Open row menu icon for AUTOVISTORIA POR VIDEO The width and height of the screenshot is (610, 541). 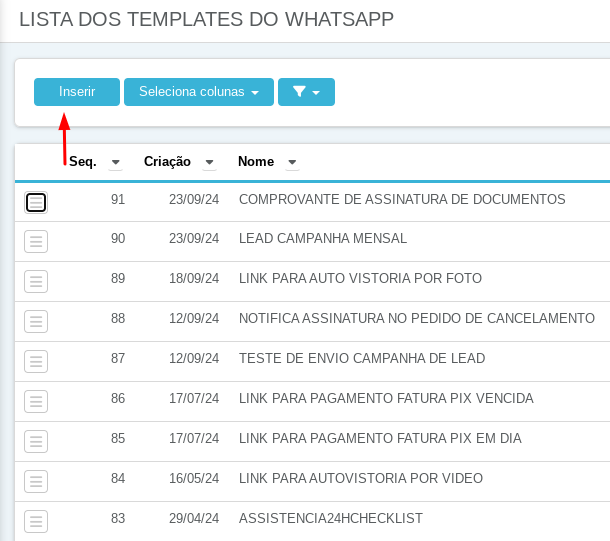(x=36, y=481)
